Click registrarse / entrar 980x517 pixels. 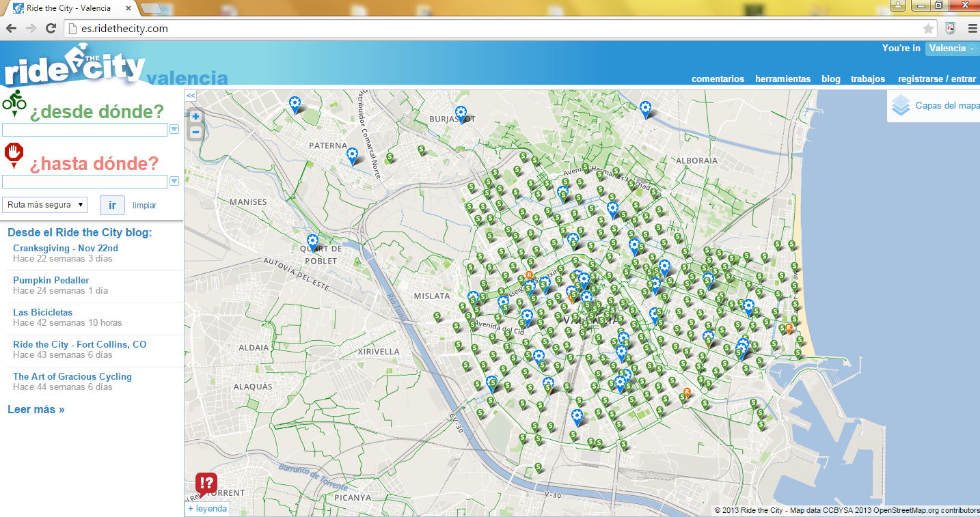pos(937,79)
